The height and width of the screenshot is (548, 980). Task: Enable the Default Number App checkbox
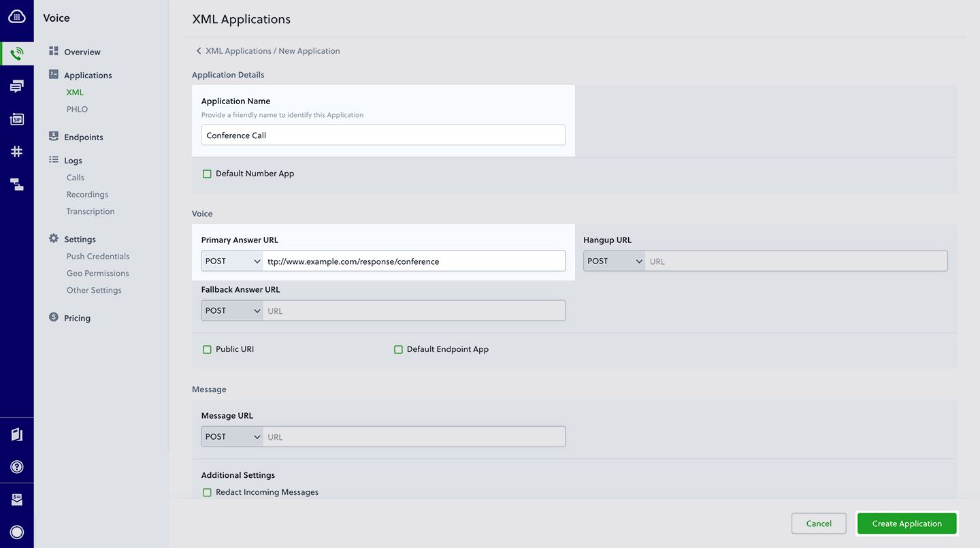pos(207,174)
